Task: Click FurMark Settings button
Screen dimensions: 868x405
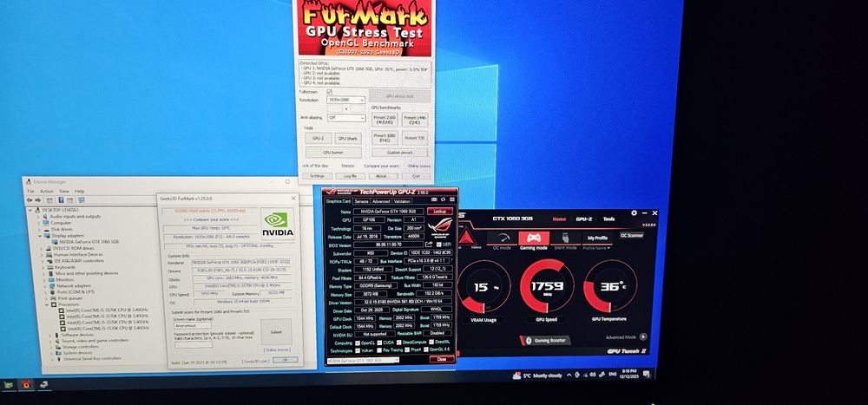Action: pos(317,176)
